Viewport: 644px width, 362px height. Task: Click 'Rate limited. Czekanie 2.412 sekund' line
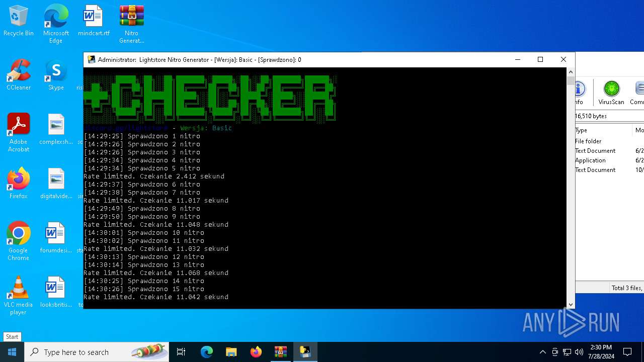(x=154, y=176)
